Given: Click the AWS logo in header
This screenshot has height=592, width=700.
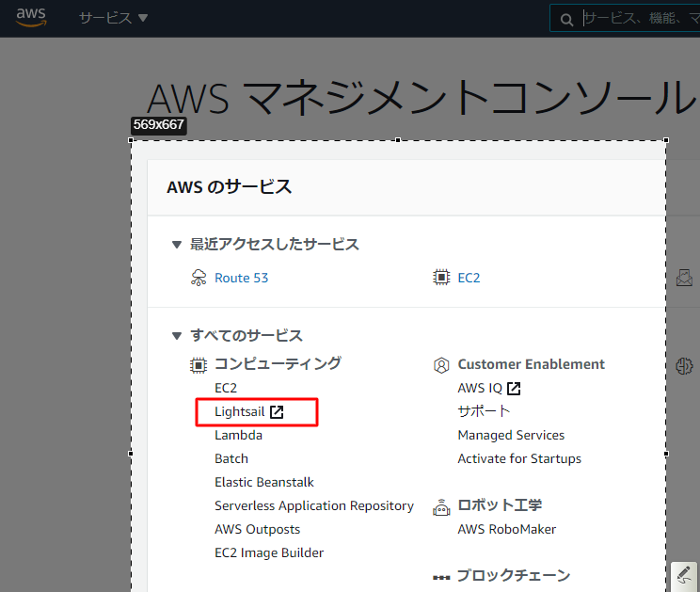Looking at the screenshot, I should click(31, 18).
